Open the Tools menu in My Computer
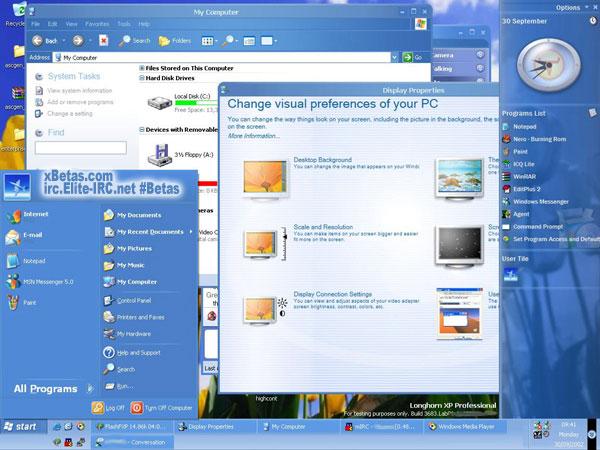 click(x=124, y=24)
